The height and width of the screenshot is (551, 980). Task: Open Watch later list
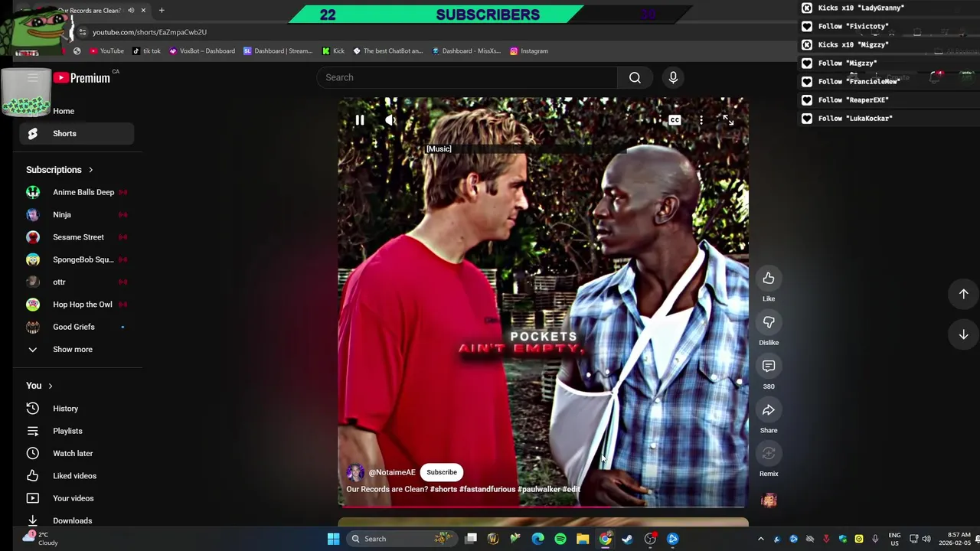tap(77, 453)
